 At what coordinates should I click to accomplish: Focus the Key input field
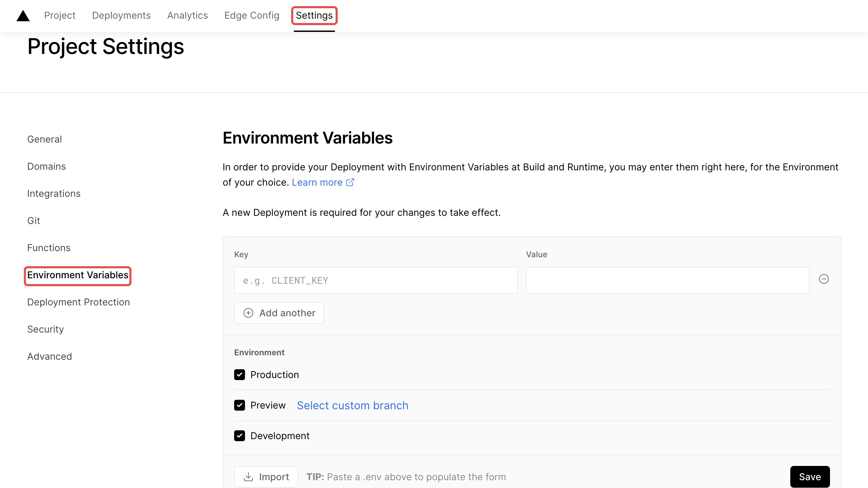click(x=376, y=280)
